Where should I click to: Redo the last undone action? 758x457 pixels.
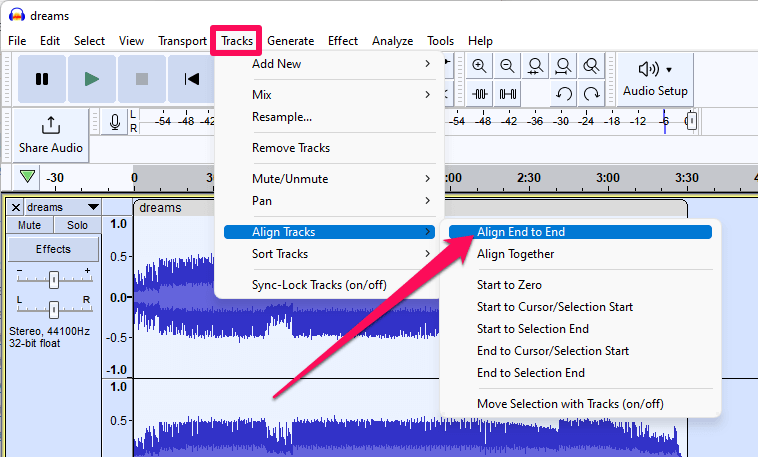(591, 94)
